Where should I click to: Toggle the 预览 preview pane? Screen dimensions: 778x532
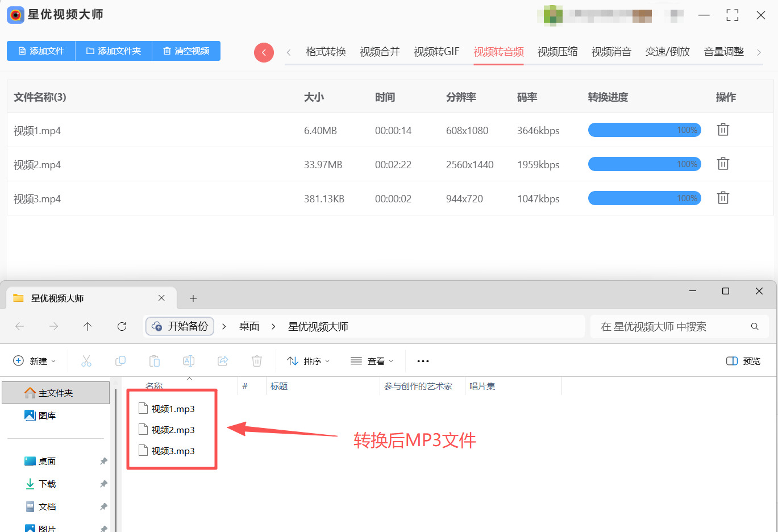[x=743, y=361]
